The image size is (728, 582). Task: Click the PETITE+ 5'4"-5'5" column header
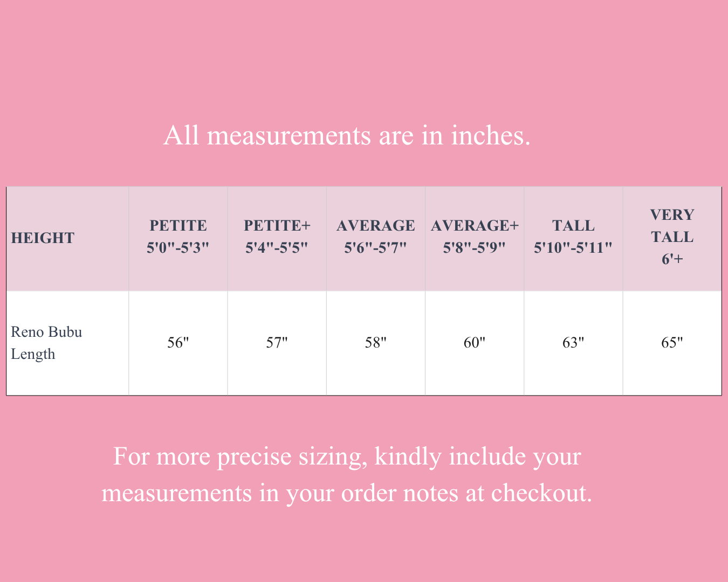click(277, 237)
